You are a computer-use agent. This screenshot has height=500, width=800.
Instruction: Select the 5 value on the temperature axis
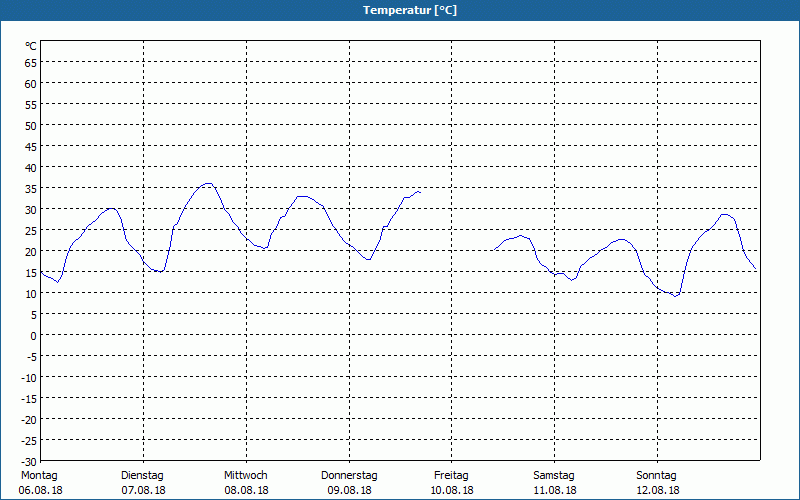pos(34,315)
